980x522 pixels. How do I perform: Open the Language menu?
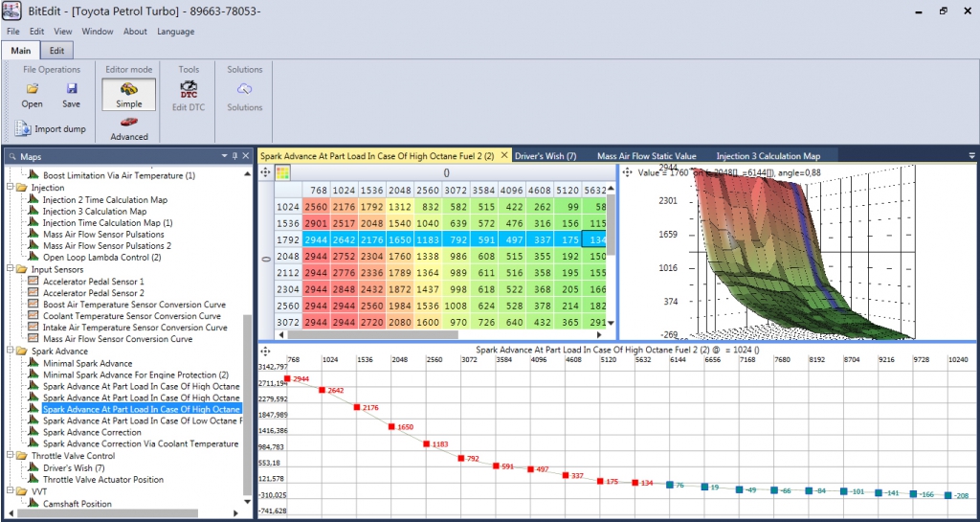pos(176,32)
